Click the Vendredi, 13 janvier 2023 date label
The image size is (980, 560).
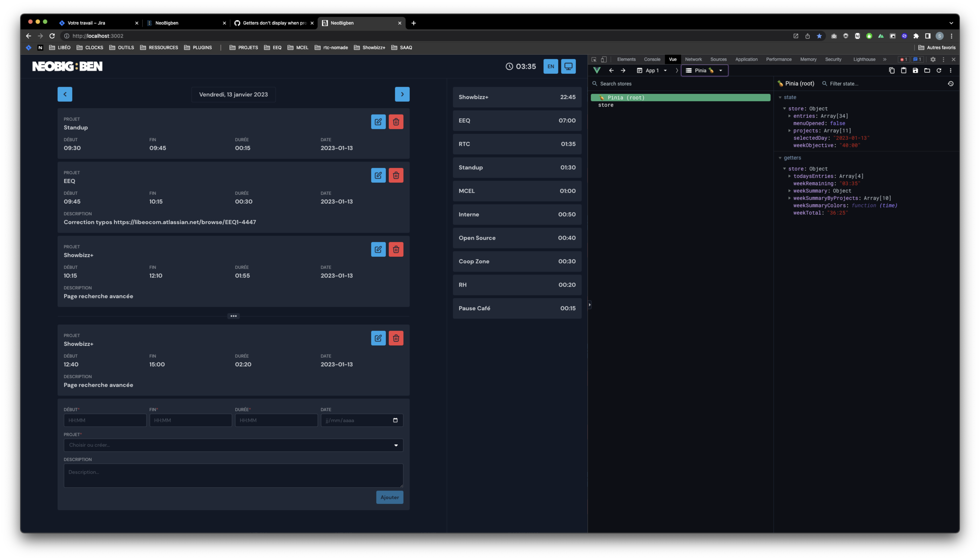(x=233, y=94)
